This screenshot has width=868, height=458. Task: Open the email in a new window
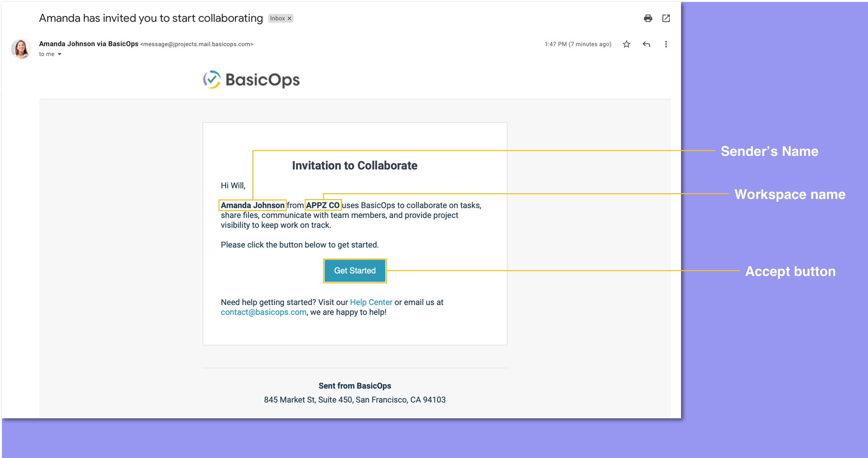pos(666,18)
